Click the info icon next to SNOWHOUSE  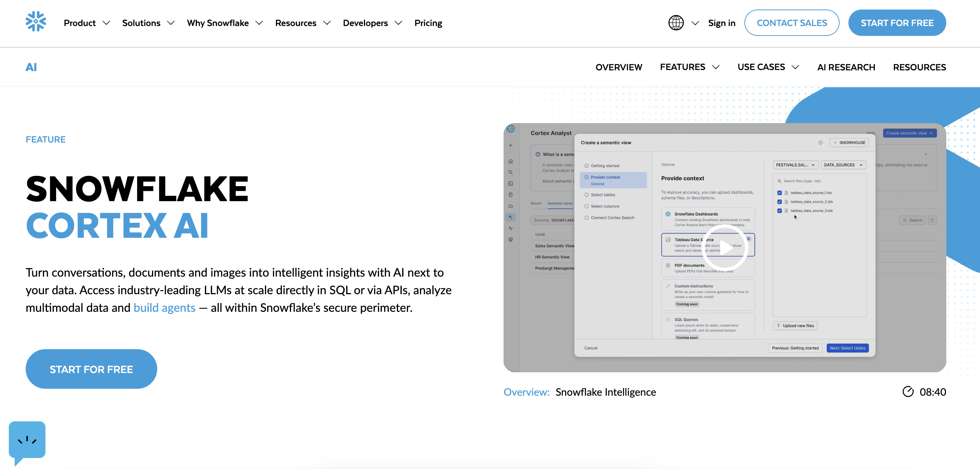(x=820, y=143)
